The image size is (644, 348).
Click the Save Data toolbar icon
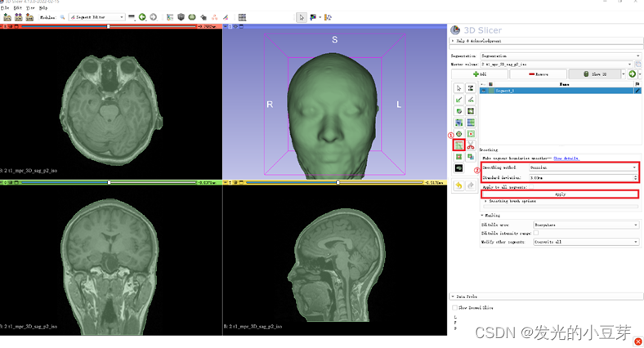29,17
